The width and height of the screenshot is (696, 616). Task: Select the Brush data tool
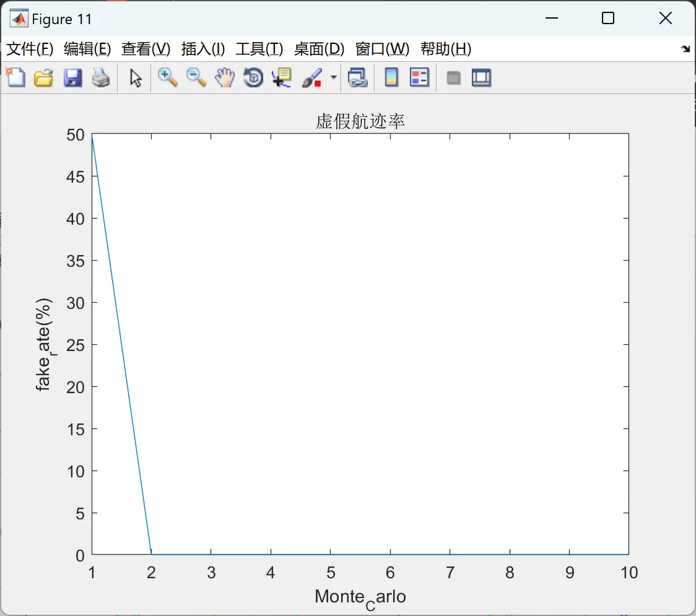[x=312, y=77]
